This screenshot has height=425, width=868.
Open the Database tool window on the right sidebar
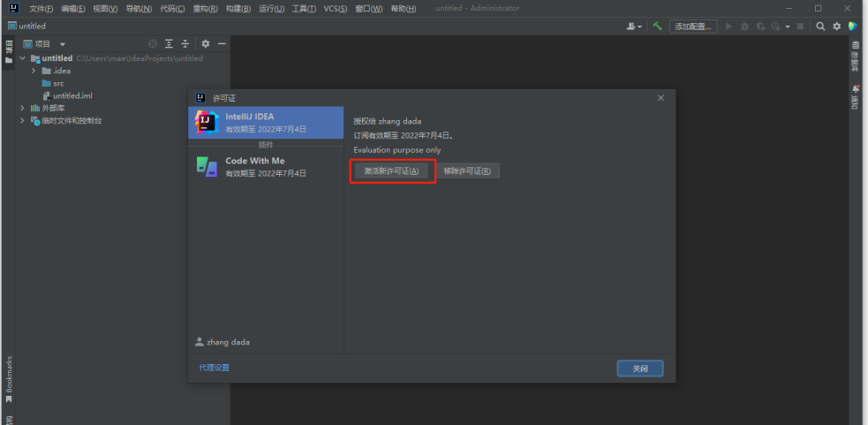856,56
